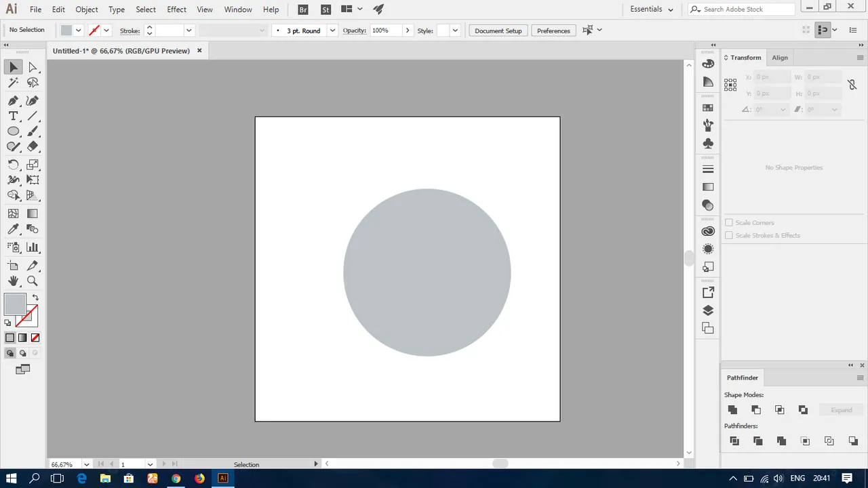The width and height of the screenshot is (868, 488).
Task: Select the Scale tool
Action: click(33, 165)
